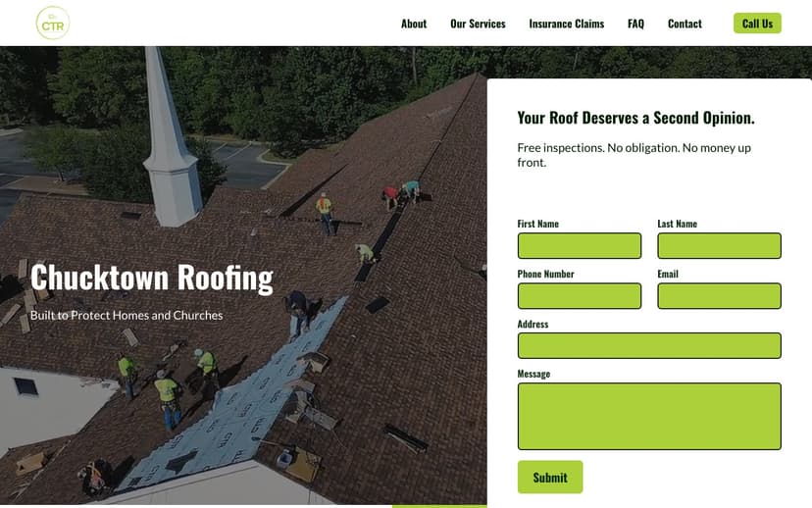
Task: Click 'Your Roof Deserves a Second Opinion.' heading
Action: (635, 118)
